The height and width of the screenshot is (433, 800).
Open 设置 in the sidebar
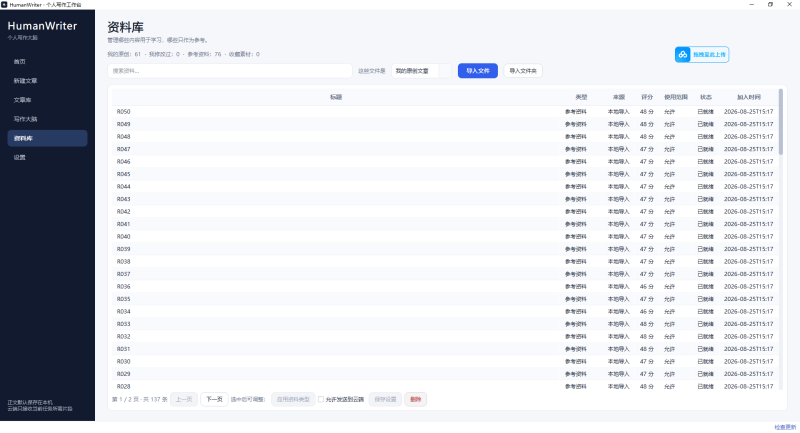[x=47, y=157]
